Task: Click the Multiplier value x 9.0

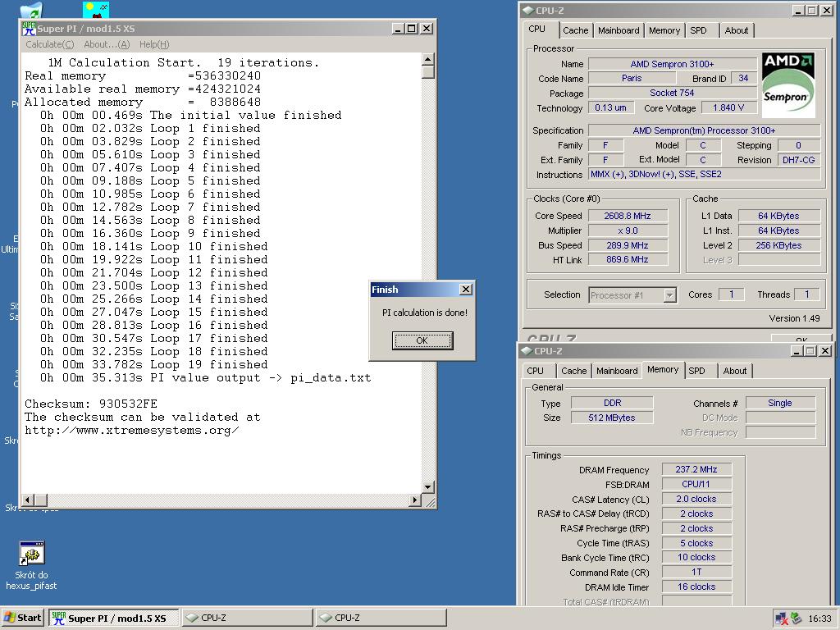Action: pos(628,231)
